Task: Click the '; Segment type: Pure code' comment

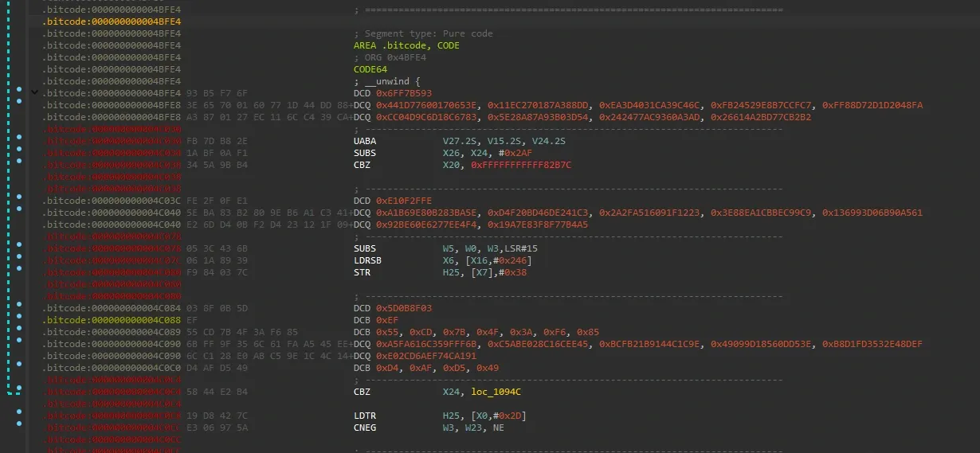Action: coord(423,33)
